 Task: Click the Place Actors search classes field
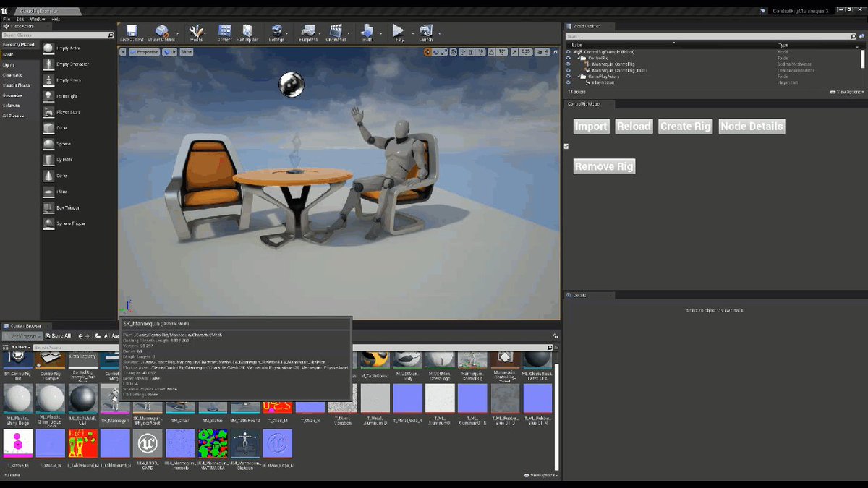point(57,35)
